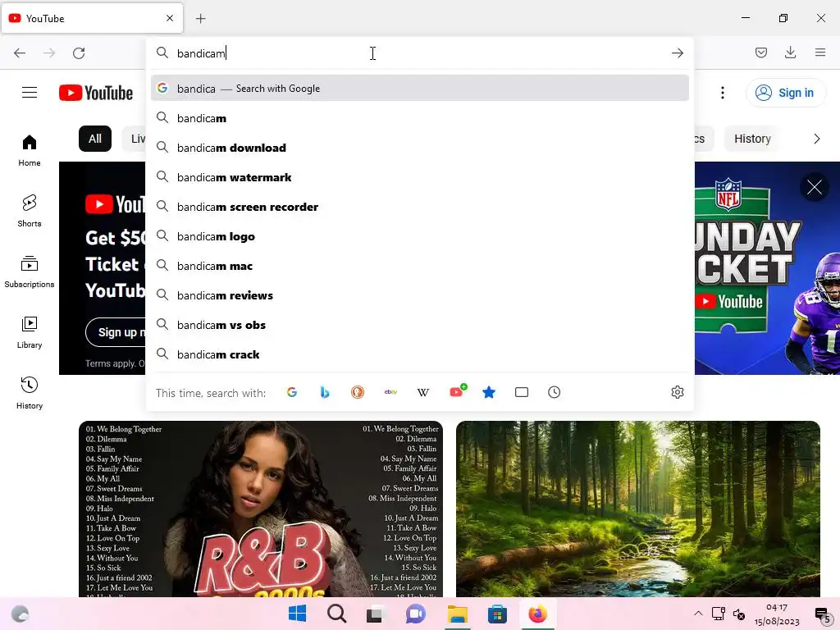Open a new tab with the plus button

point(200,19)
